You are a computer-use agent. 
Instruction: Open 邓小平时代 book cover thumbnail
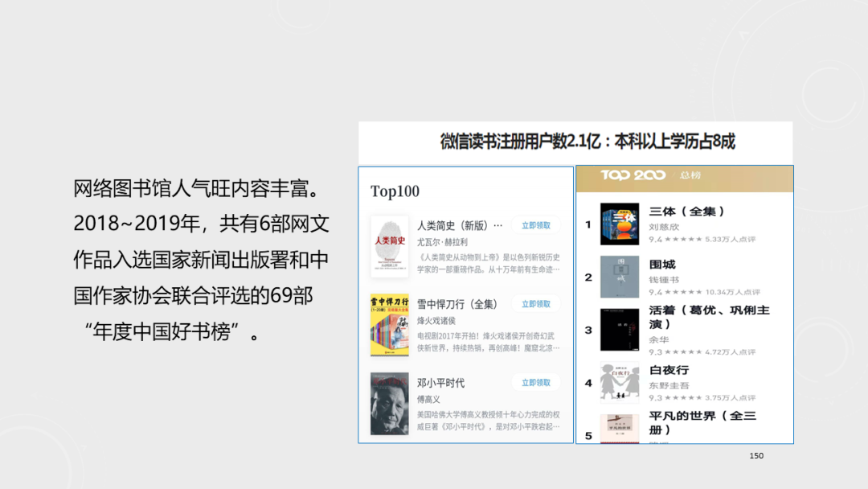389,404
